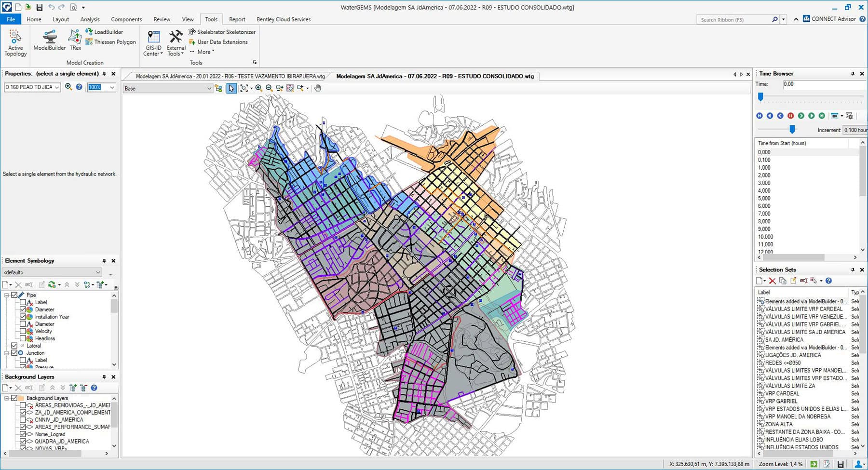Jump to end in Time Browser

point(822,116)
